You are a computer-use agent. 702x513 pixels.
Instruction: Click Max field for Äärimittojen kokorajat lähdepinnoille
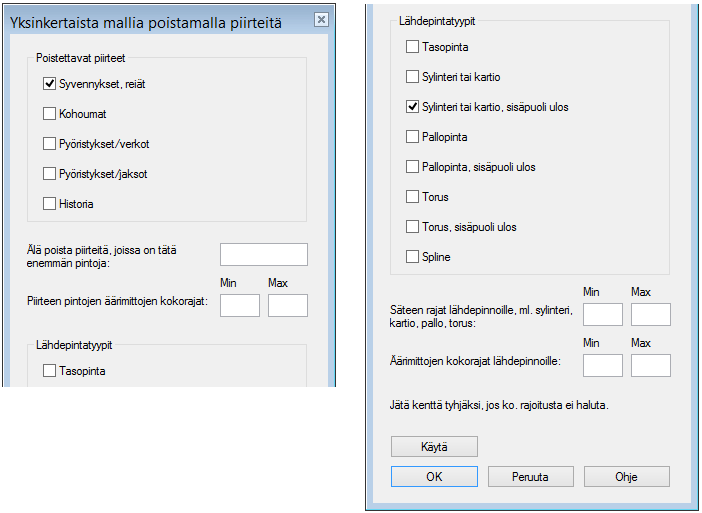[650, 365]
